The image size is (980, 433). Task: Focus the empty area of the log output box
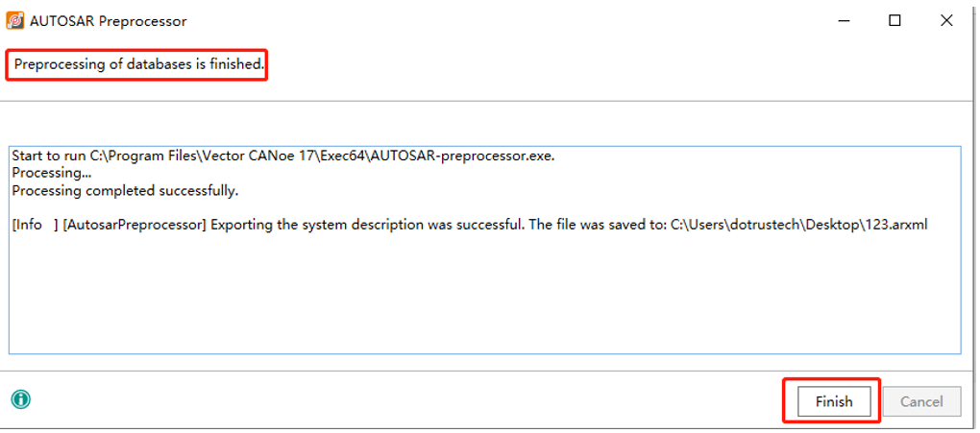tap(480, 298)
